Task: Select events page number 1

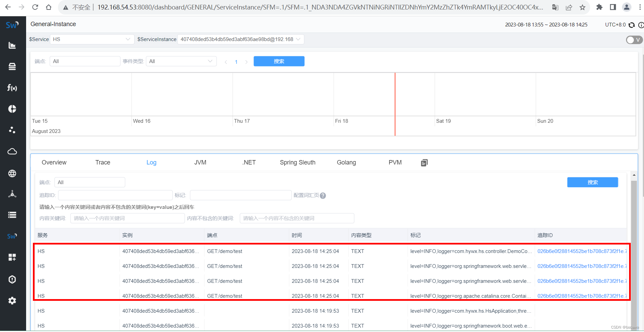Action: coord(236,62)
